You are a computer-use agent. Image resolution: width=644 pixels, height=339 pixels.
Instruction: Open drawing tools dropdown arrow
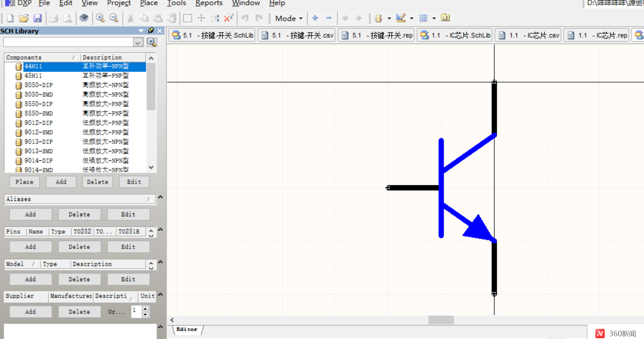point(412,18)
